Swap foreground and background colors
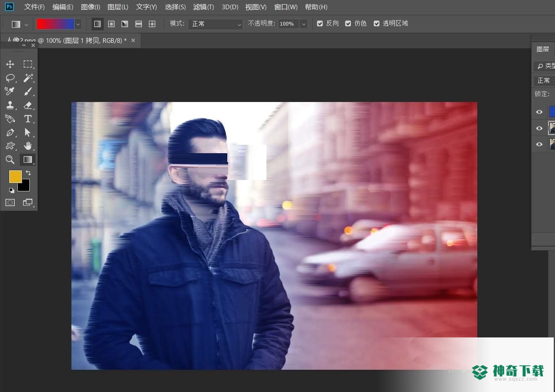 (28, 172)
